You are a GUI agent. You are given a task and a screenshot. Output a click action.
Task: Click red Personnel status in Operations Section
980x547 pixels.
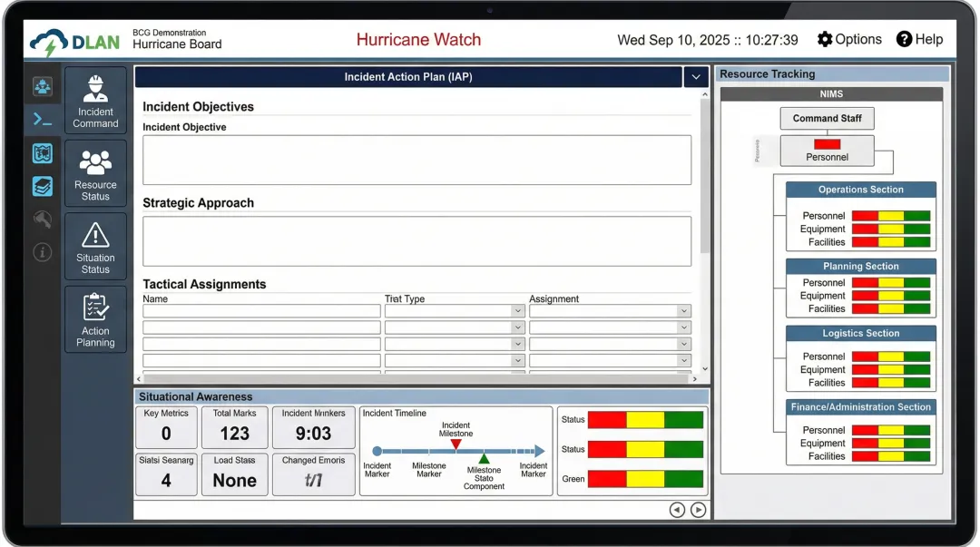coord(865,216)
